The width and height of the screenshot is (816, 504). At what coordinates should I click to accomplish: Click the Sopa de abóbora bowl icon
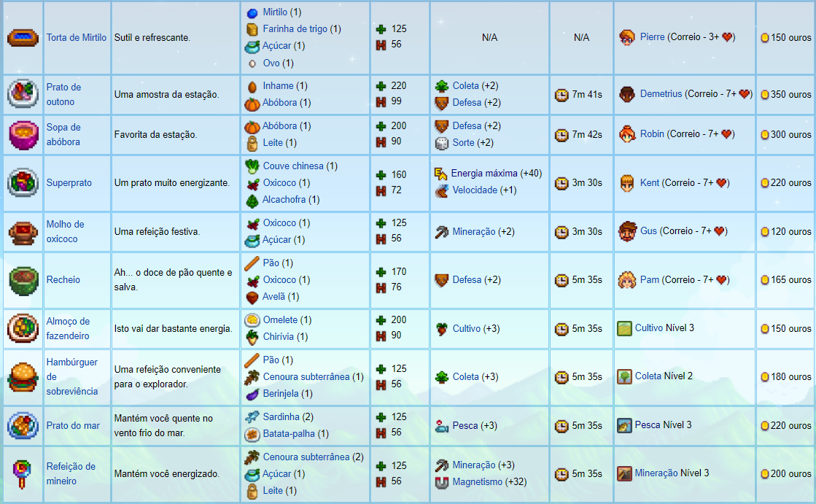point(24,135)
